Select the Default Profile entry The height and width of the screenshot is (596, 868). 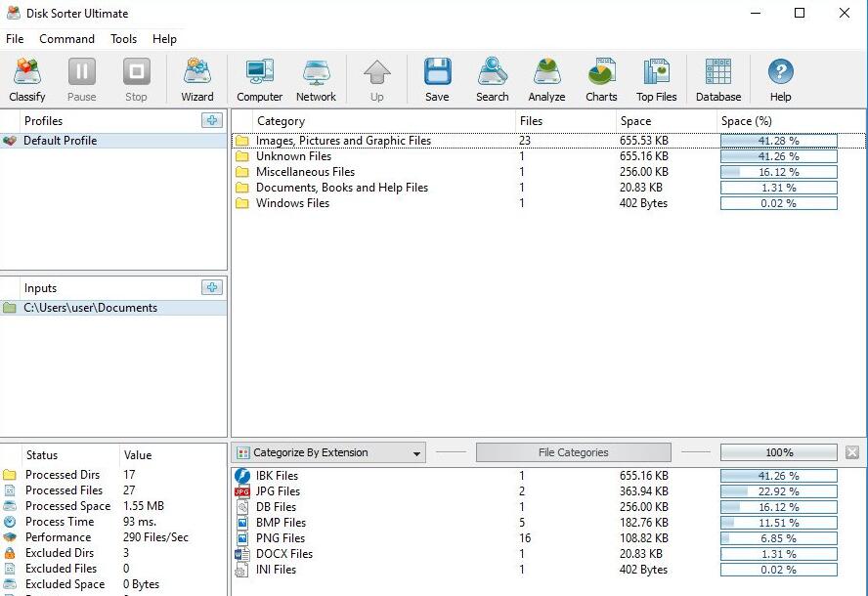pyautogui.click(x=113, y=141)
